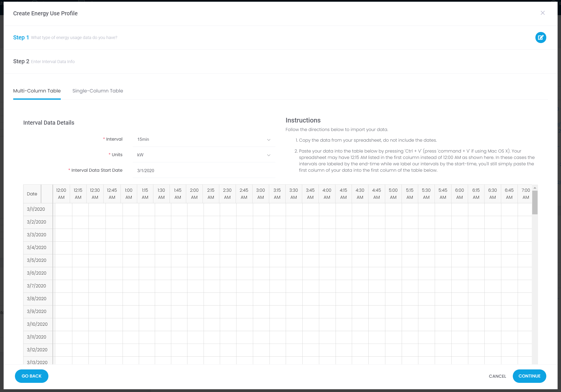This screenshot has height=392, width=561.
Task: Select the 3/4/2020 row header
Action: (x=38, y=248)
